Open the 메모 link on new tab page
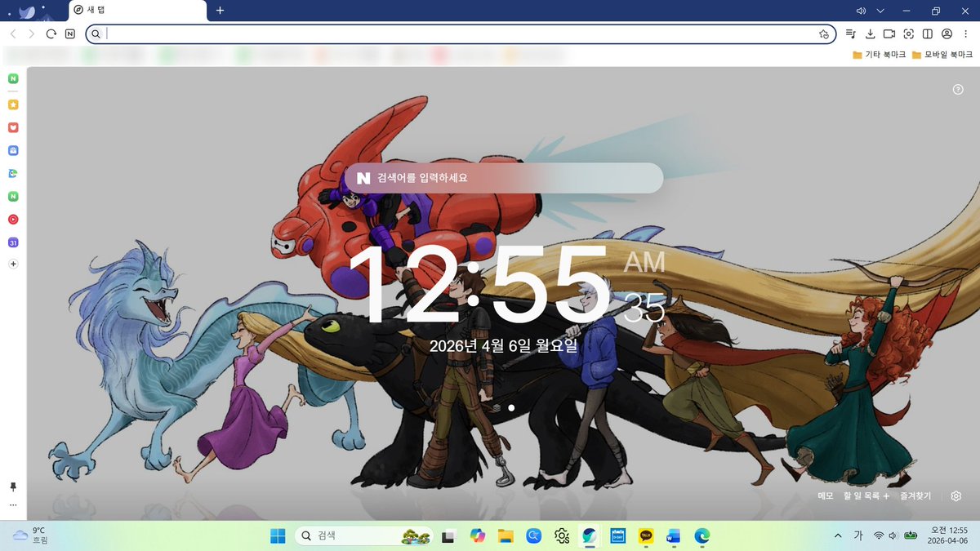 pos(825,495)
